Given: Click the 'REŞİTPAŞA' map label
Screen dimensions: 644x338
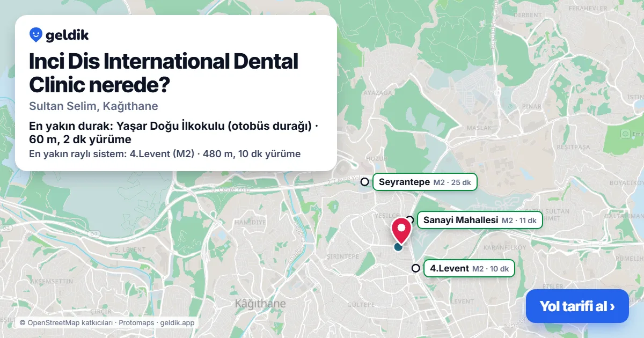Looking at the screenshot, I should [x=574, y=146].
